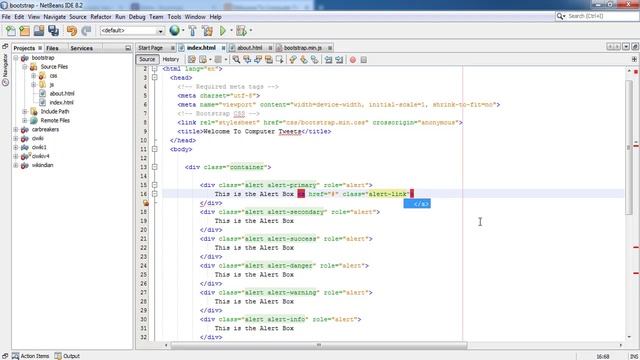Collapse the Source Files tree node
The width and height of the screenshot is (640, 360).
[25, 67]
